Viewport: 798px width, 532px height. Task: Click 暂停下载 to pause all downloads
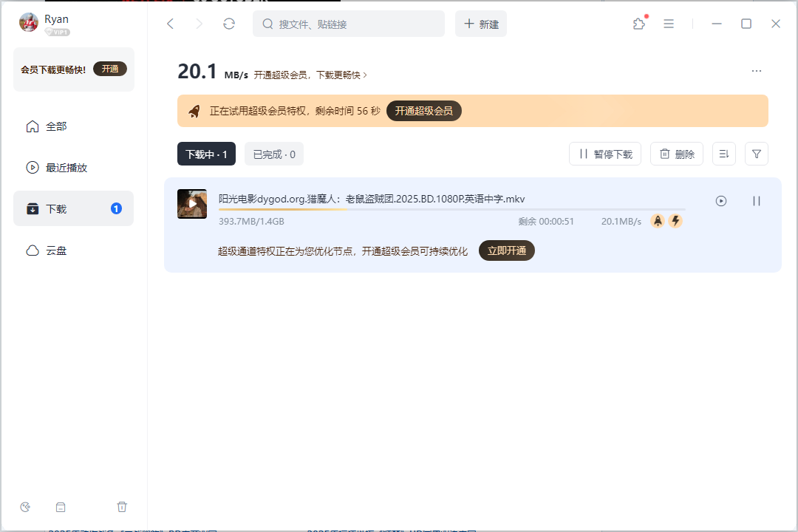(x=604, y=153)
